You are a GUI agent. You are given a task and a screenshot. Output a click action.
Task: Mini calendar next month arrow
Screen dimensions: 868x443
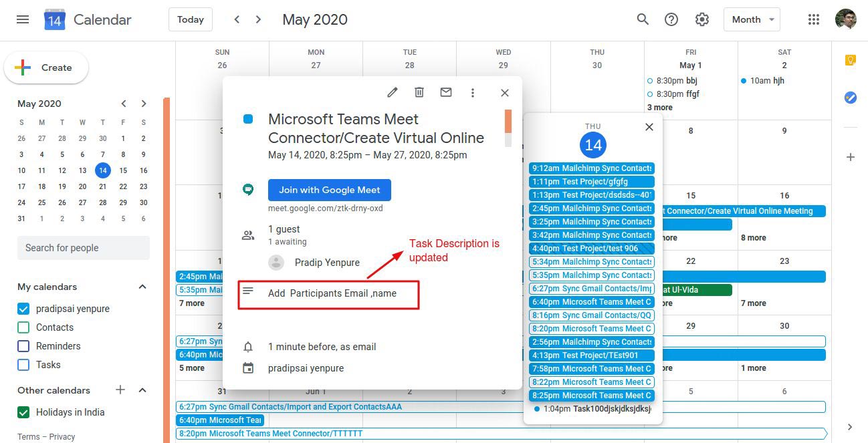click(x=144, y=104)
